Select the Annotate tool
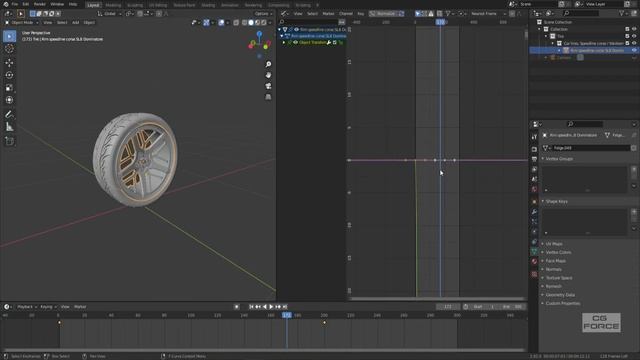The height and width of the screenshot is (360, 640). click(9, 115)
